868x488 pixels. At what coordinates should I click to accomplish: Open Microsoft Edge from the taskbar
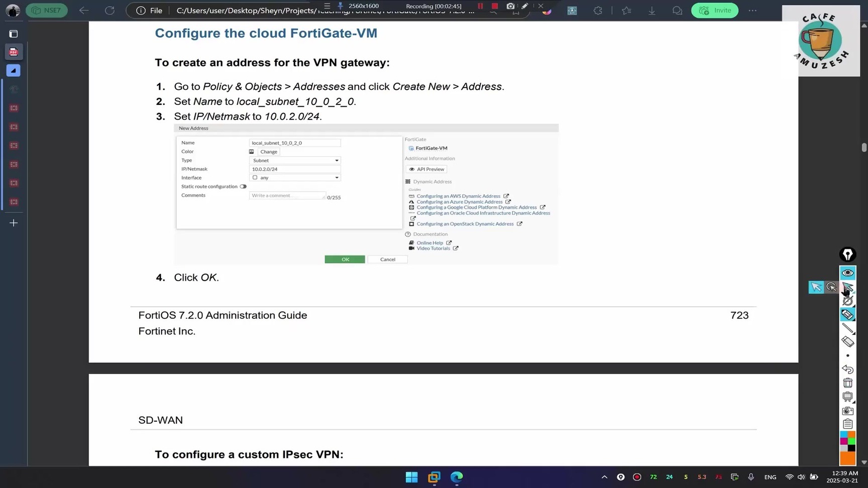pyautogui.click(x=457, y=477)
